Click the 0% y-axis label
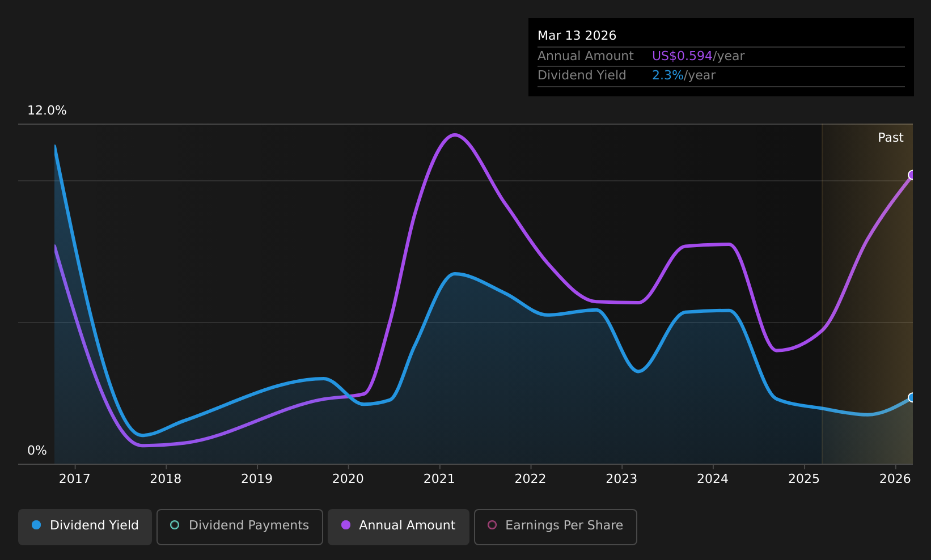This screenshot has width=931, height=560. (37, 451)
